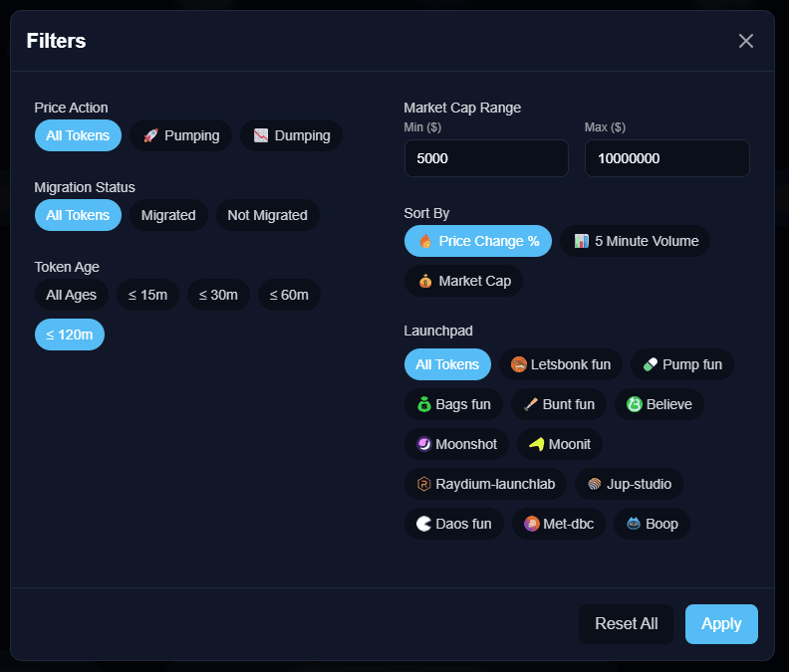Click the bar chart icon on 5 Minute Volume

coord(582,241)
